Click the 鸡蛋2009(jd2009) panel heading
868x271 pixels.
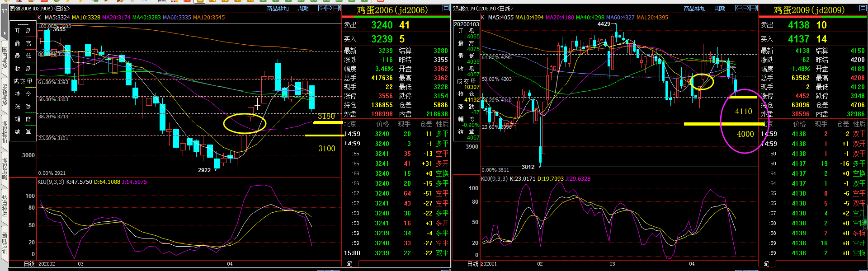(809, 10)
